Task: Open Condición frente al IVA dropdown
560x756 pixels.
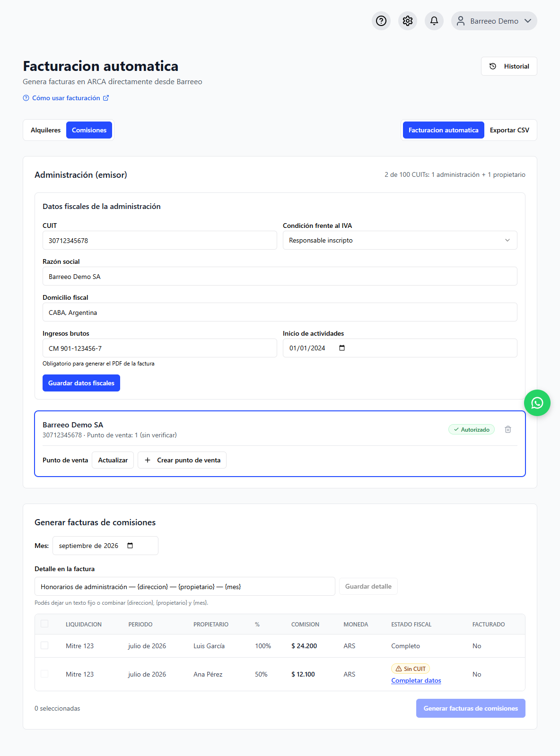Action: [400, 240]
